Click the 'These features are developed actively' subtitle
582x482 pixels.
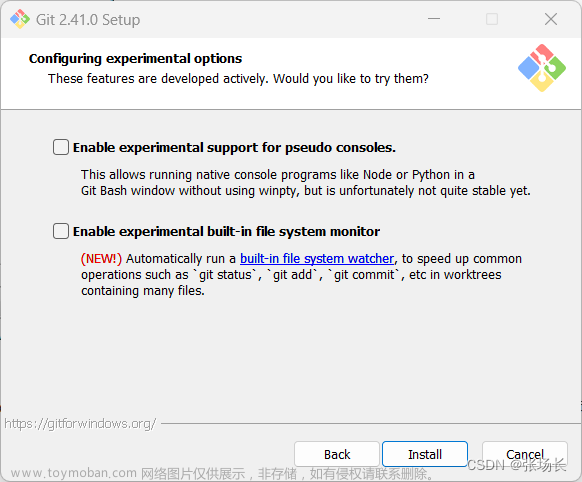[x=158, y=79]
